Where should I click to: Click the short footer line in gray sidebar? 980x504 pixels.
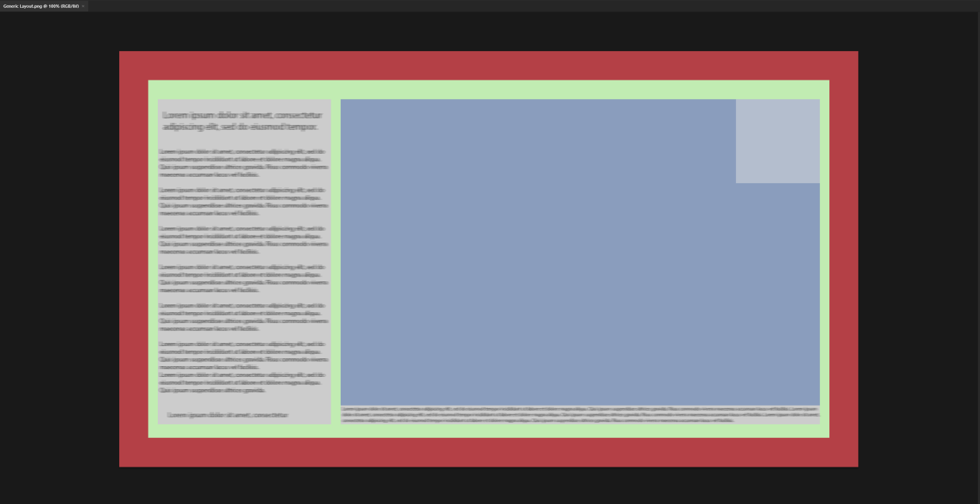coord(228,415)
